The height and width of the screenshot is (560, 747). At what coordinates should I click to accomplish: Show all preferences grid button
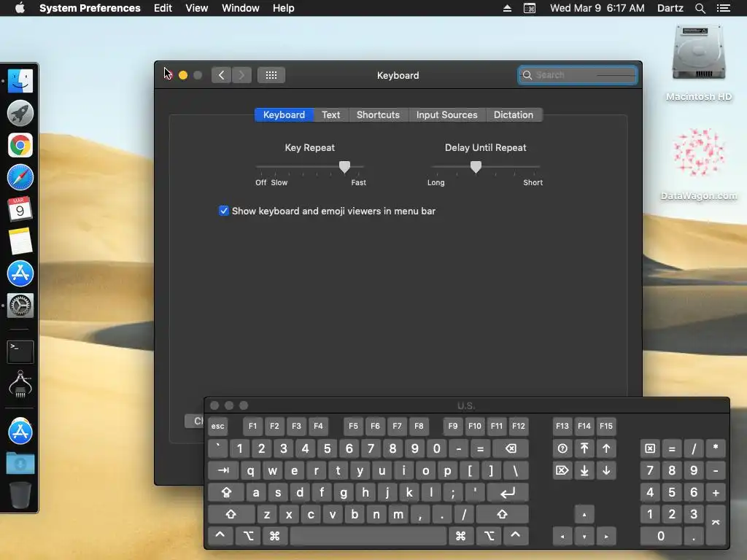[x=271, y=75]
